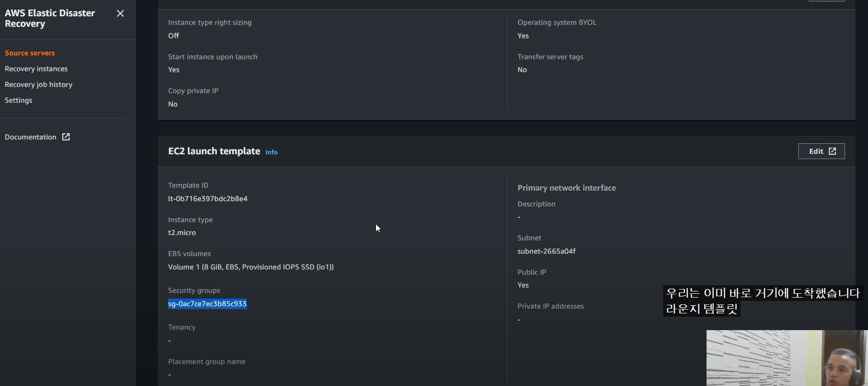Click the Private IP addresses label

click(550, 306)
